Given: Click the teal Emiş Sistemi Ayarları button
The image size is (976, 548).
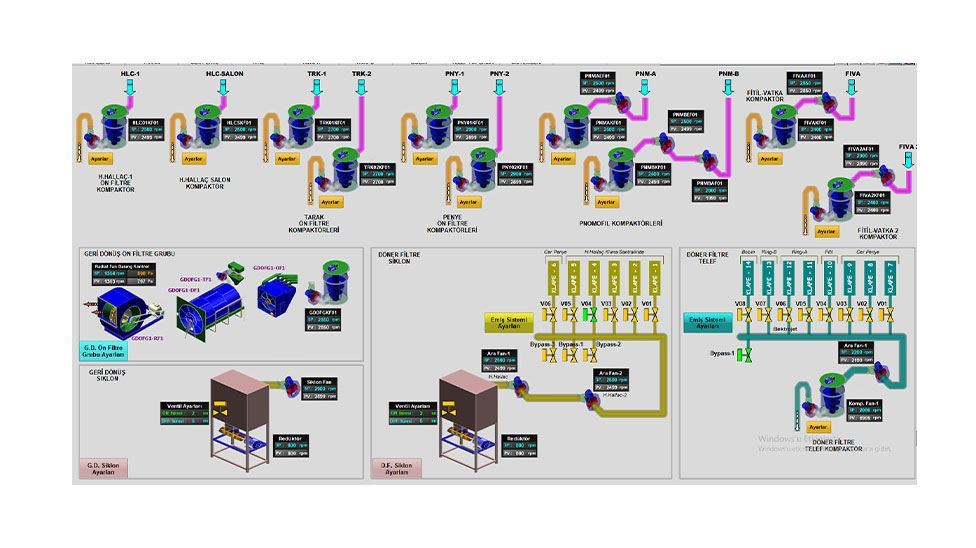Looking at the screenshot, I should [709, 322].
